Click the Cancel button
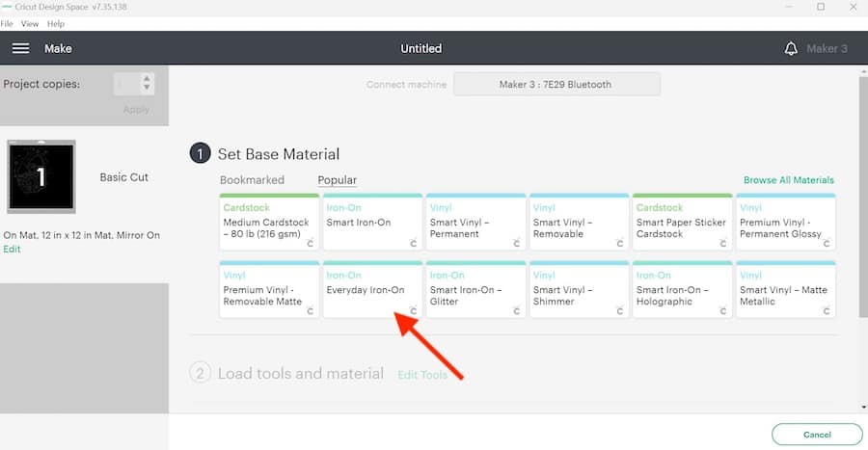Screen dimensions: 868x450 817,435
